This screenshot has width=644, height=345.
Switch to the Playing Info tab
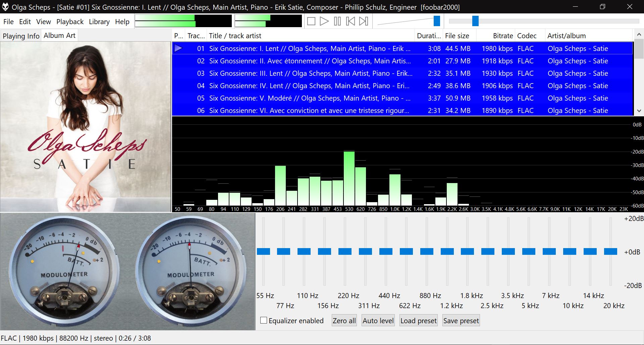[21, 36]
